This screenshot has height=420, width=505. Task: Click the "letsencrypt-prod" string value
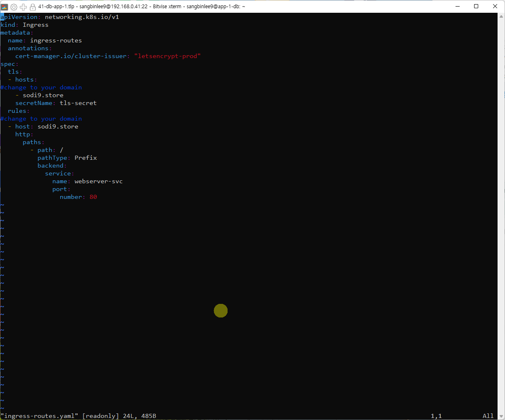point(167,56)
